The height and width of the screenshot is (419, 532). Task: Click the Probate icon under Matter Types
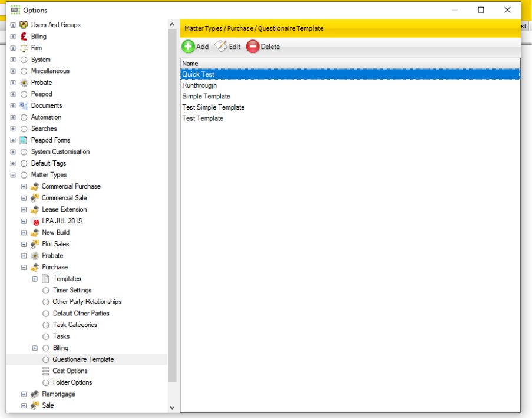click(35, 256)
